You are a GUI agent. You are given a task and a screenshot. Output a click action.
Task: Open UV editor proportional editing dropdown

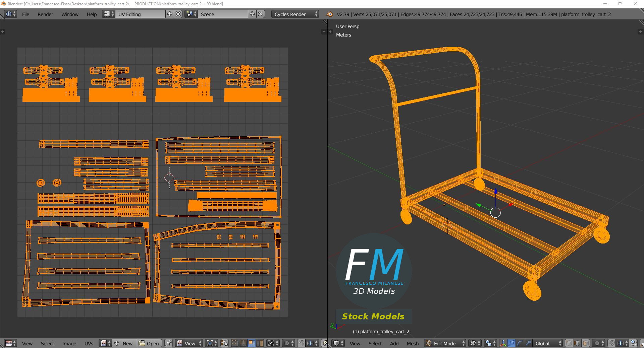click(x=289, y=343)
